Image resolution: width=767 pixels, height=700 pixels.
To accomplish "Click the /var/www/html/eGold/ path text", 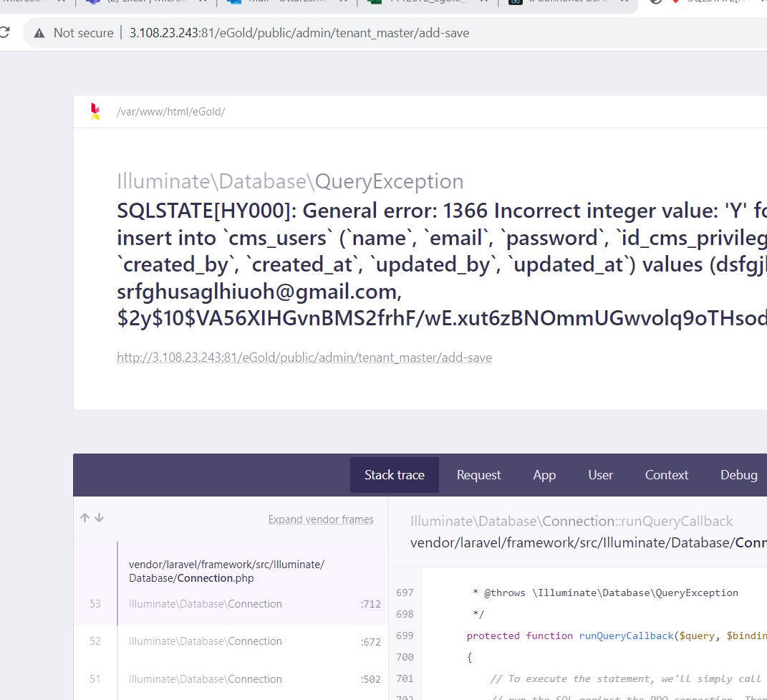I will point(170,112).
